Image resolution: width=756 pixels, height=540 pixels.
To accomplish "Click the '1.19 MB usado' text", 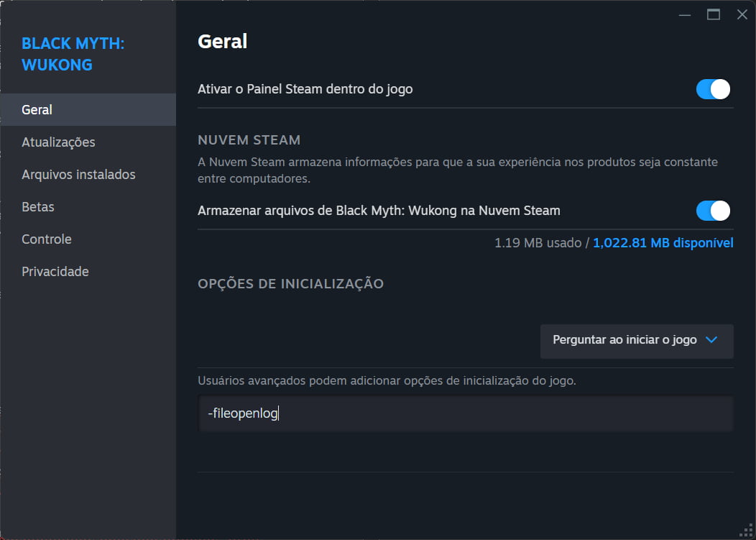I will 538,243.
